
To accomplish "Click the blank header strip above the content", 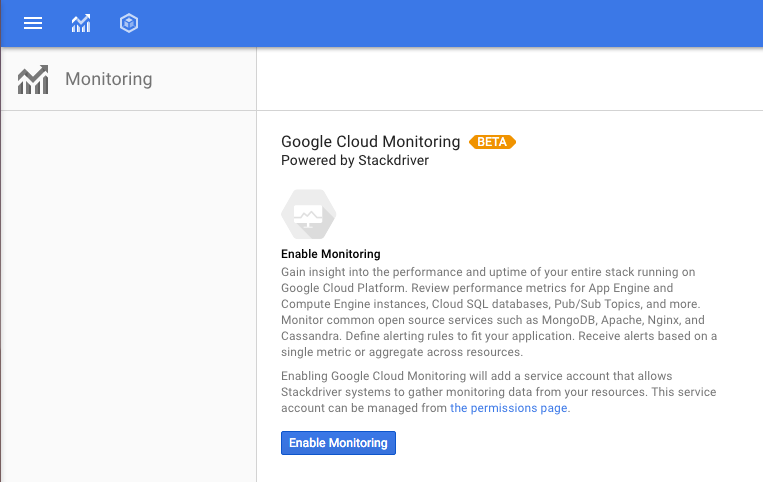I will [x=508, y=79].
